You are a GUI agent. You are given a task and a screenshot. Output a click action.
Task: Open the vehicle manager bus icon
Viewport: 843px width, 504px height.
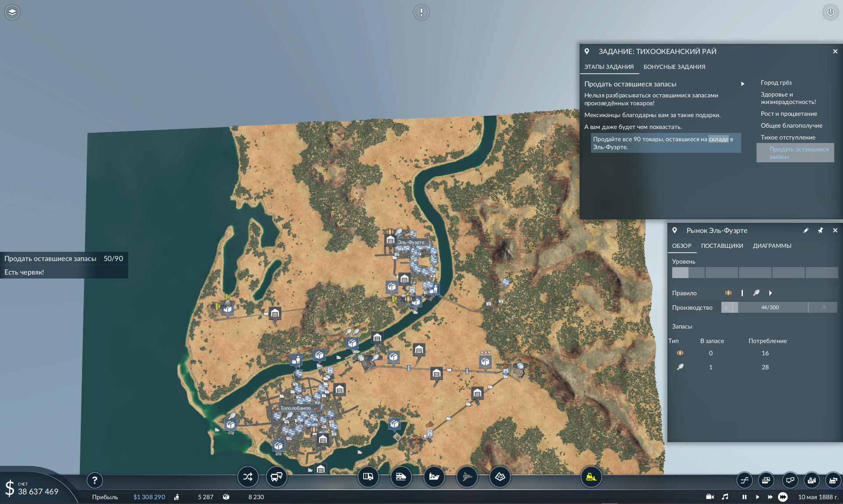coord(277,477)
